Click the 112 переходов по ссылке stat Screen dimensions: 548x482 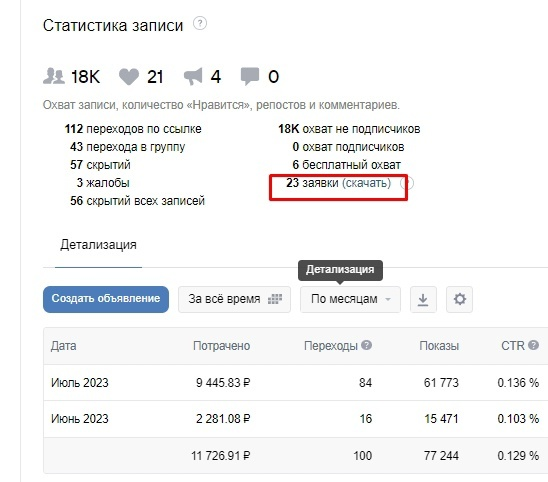point(133,129)
